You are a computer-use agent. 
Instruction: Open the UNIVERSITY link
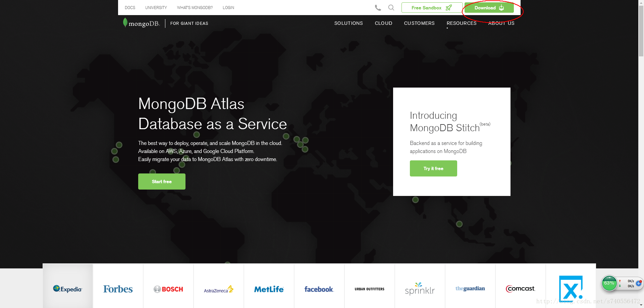tap(156, 8)
